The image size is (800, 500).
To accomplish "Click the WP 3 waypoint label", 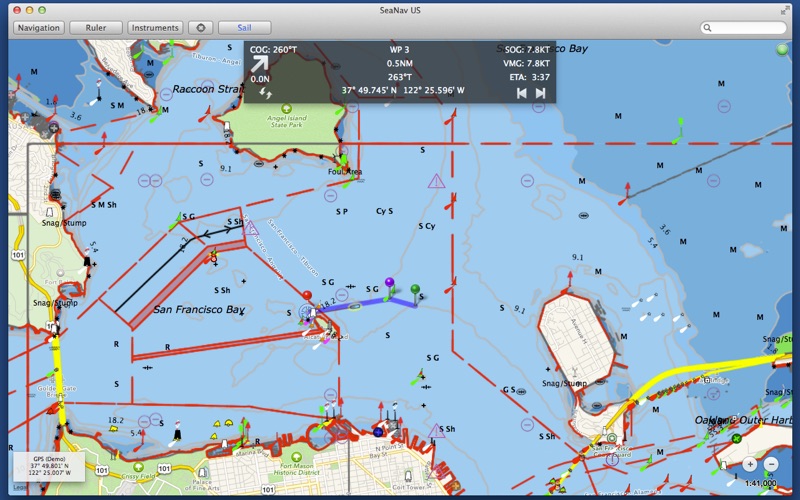I will click(x=400, y=49).
